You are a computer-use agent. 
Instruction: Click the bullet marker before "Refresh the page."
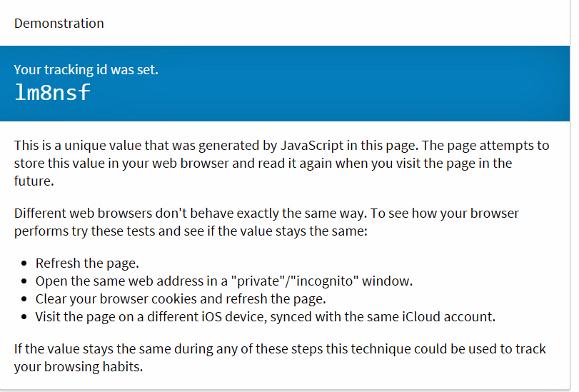[x=24, y=263]
